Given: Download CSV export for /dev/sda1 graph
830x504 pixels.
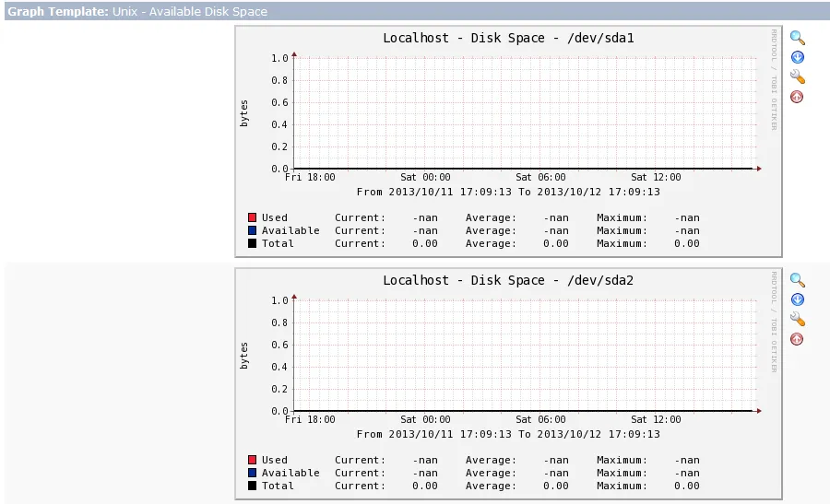Looking at the screenshot, I should 797,57.
